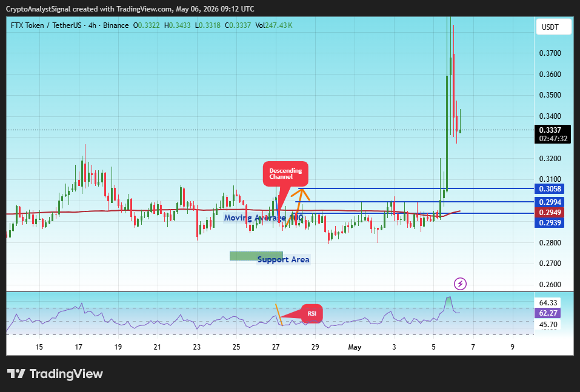This screenshot has height=392, width=580.
Task: Click the 0.3700 price axis label
Action: click(550, 53)
